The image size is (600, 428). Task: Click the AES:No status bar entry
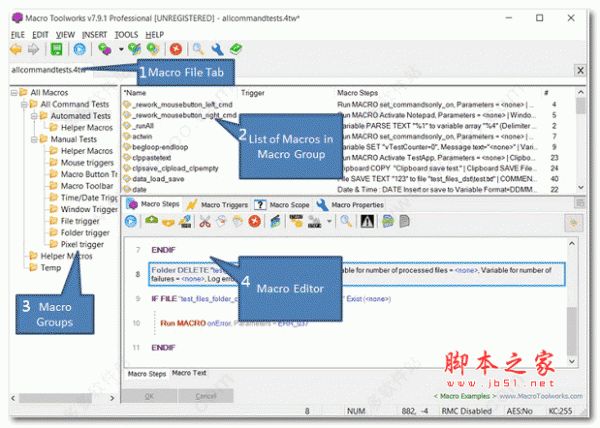pos(520,411)
